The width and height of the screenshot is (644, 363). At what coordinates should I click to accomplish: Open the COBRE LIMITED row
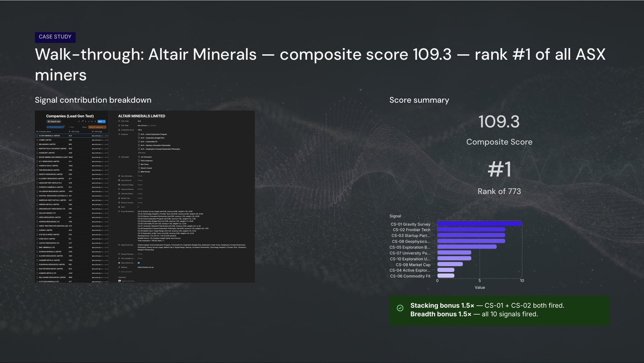pos(72,140)
